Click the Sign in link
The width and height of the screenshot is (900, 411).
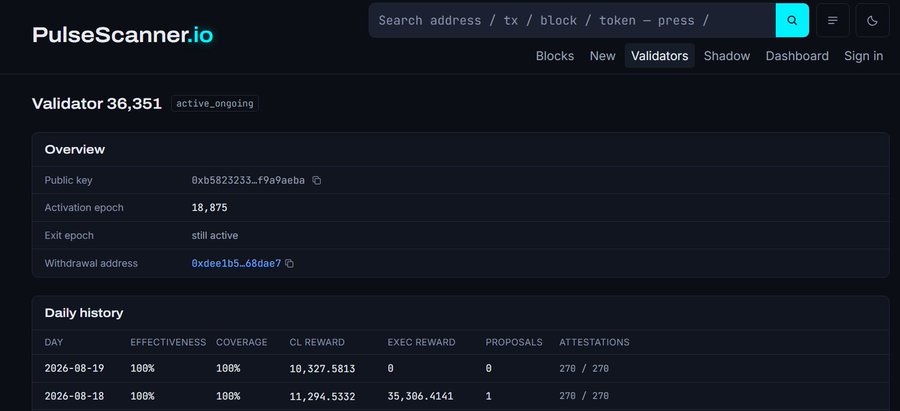point(863,56)
